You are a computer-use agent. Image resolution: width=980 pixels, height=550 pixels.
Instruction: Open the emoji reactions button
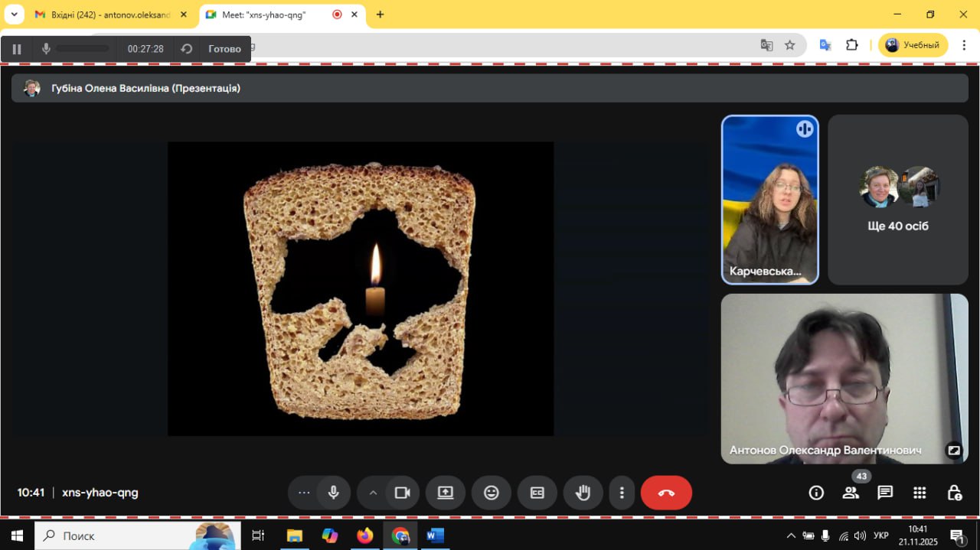[492, 493]
